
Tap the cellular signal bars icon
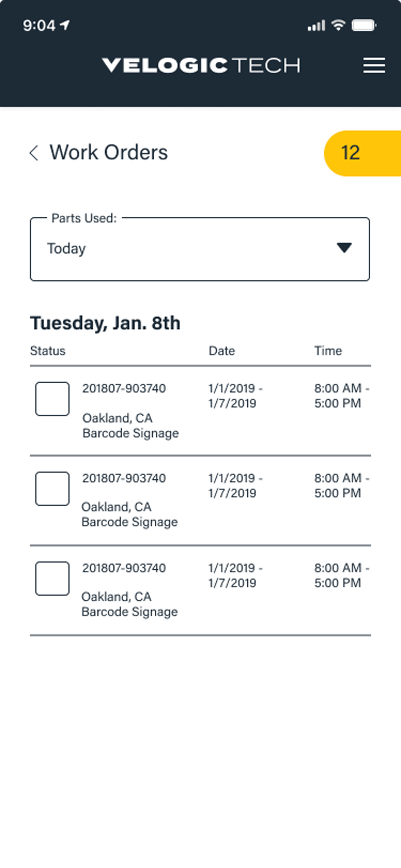point(316,26)
